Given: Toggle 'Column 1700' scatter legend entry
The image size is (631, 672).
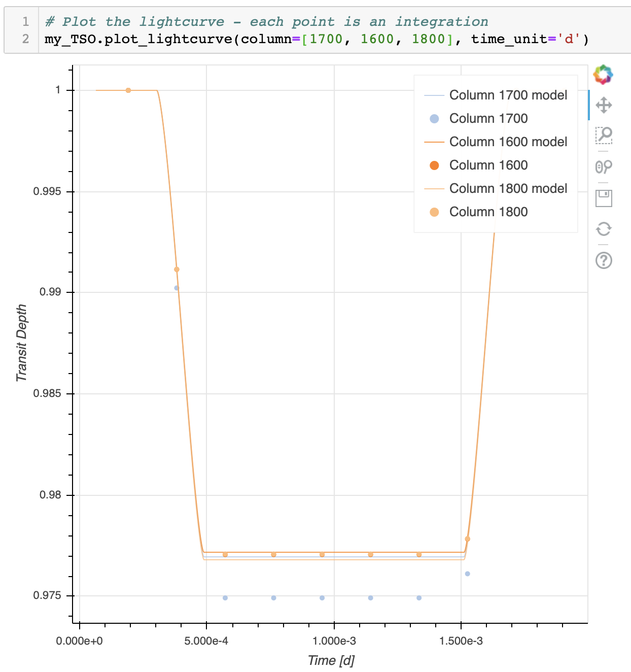Looking at the screenshot, I should pos(476,118).
